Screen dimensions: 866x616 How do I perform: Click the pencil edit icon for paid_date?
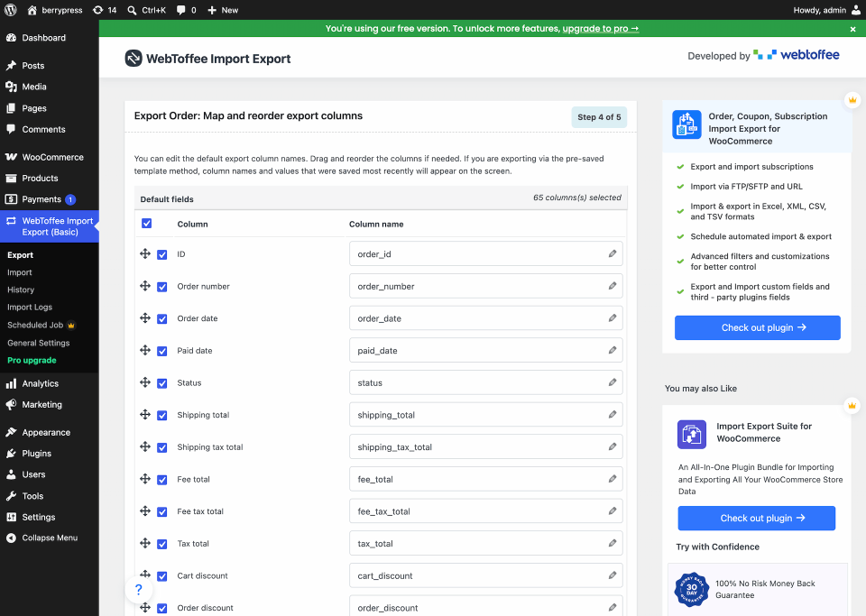(x=613, y=350)
